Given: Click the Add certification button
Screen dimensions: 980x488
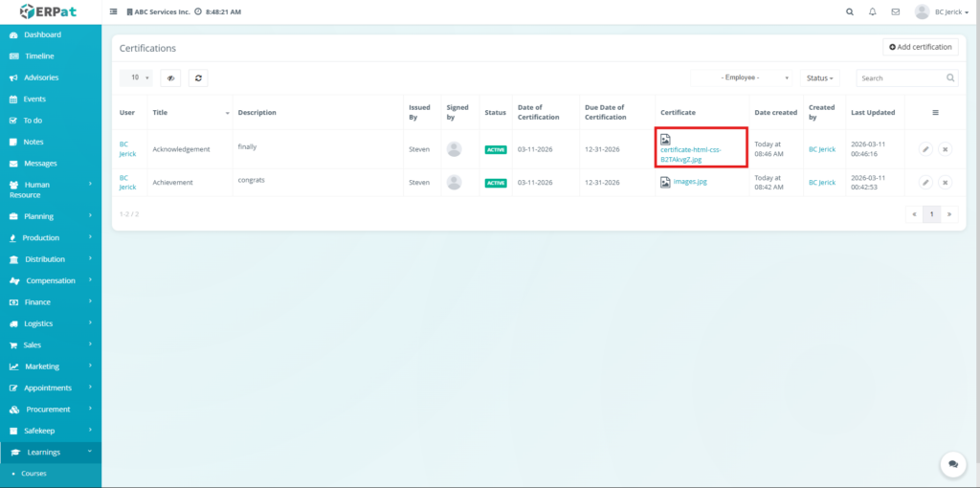Looking at the screenshot, I should (920, 47).
